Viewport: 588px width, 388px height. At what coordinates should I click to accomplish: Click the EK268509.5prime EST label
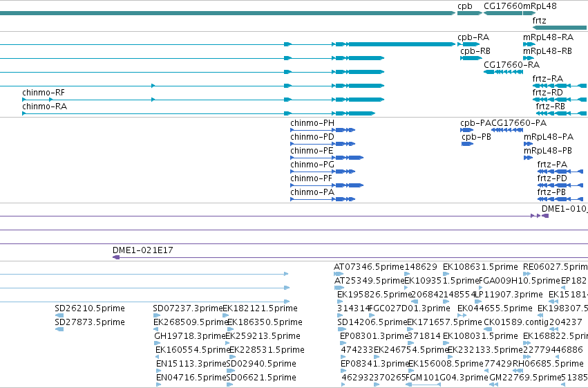191,322
